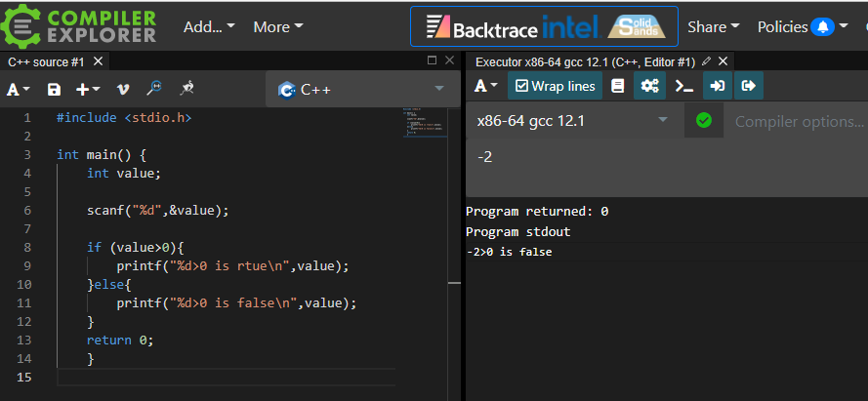Open the More menu
Viewport: 868px width, 401px height.
[x=278, y=26]
